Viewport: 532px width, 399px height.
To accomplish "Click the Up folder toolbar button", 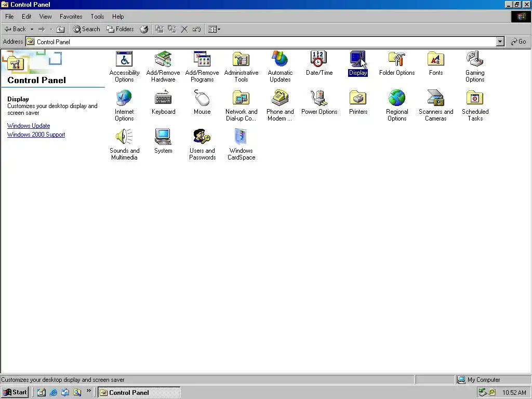I will (x=60, y=29).
